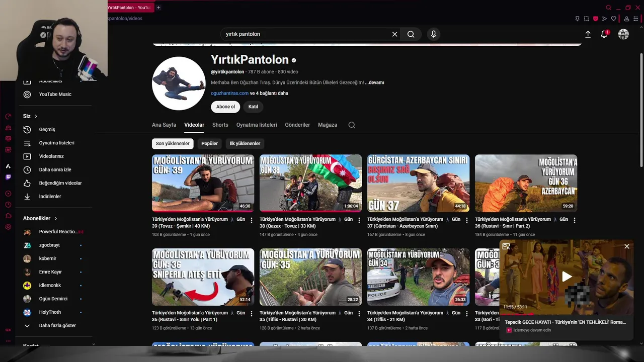Switch to the Shorts tab

pyautogui.click(x=220, y=125)
